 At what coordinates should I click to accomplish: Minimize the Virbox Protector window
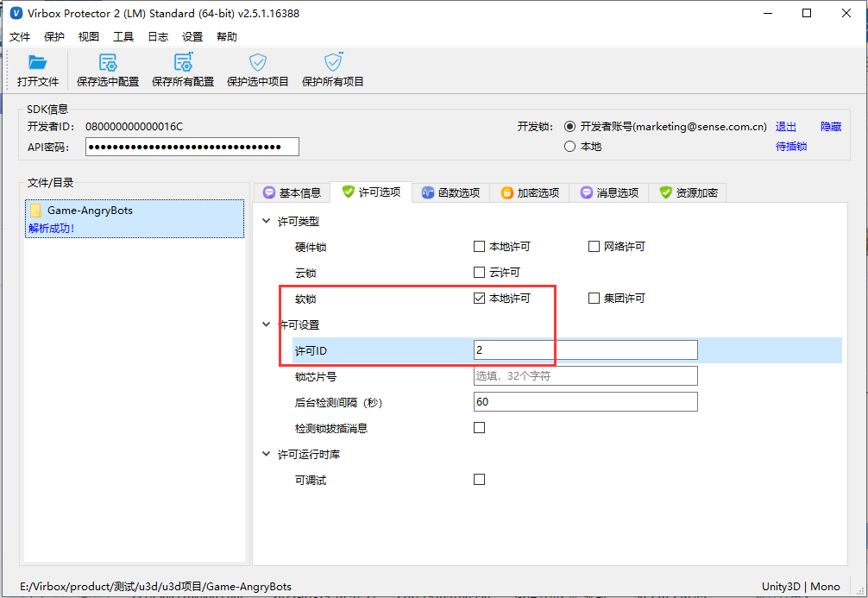point(768,13)
